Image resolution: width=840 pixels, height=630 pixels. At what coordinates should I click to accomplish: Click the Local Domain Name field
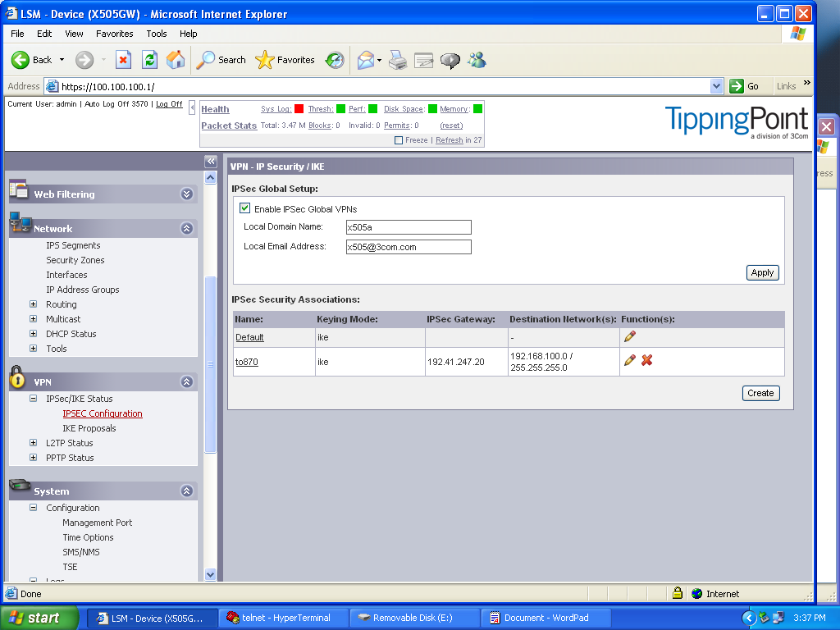pos(409,227)
